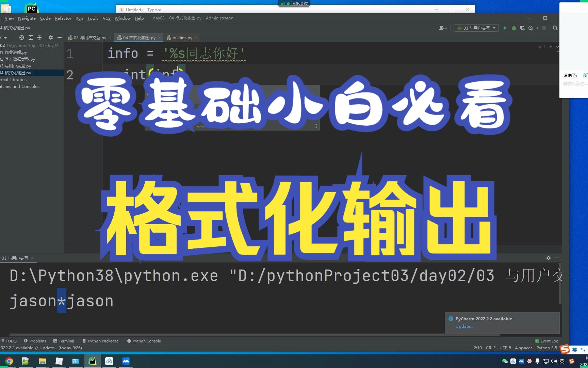Click the volume speaker tray icon
The width and height of the screenshot is (588, 368).
point(554,361)
